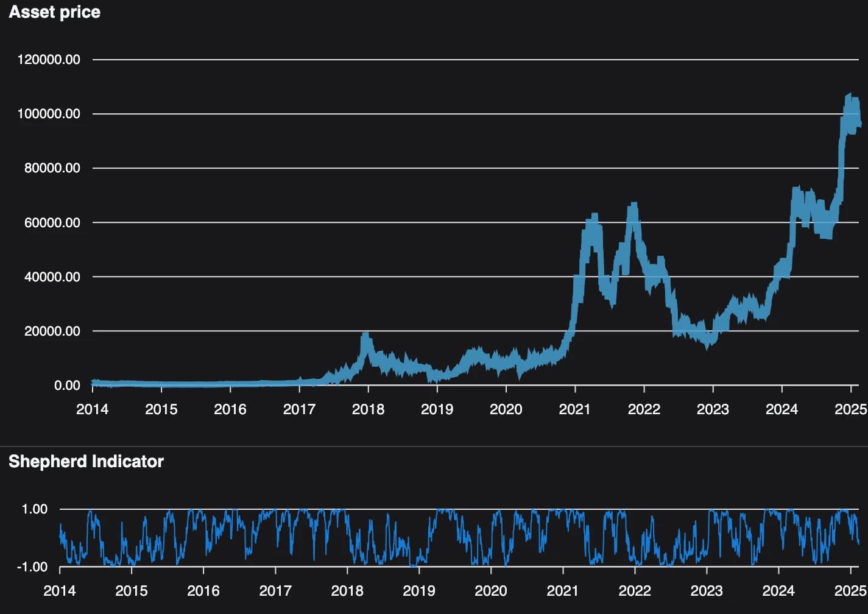Click the "Asset price" chart title

coord(54,12)
